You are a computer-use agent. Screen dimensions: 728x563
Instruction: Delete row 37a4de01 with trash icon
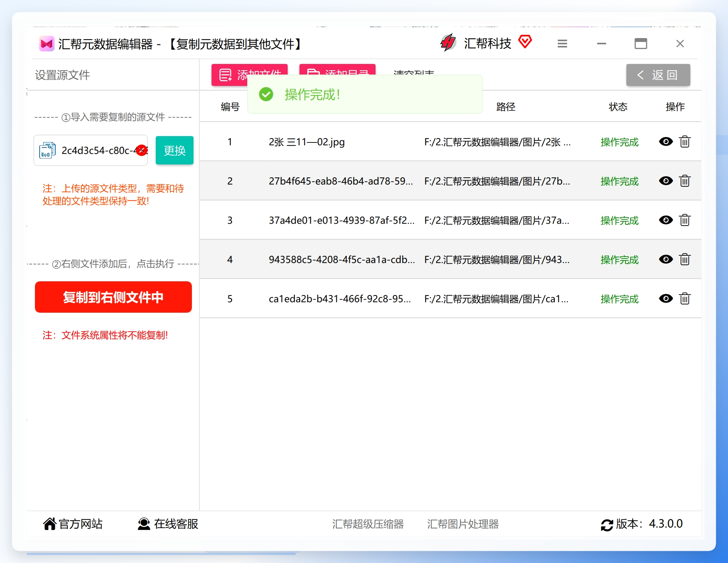685,220
